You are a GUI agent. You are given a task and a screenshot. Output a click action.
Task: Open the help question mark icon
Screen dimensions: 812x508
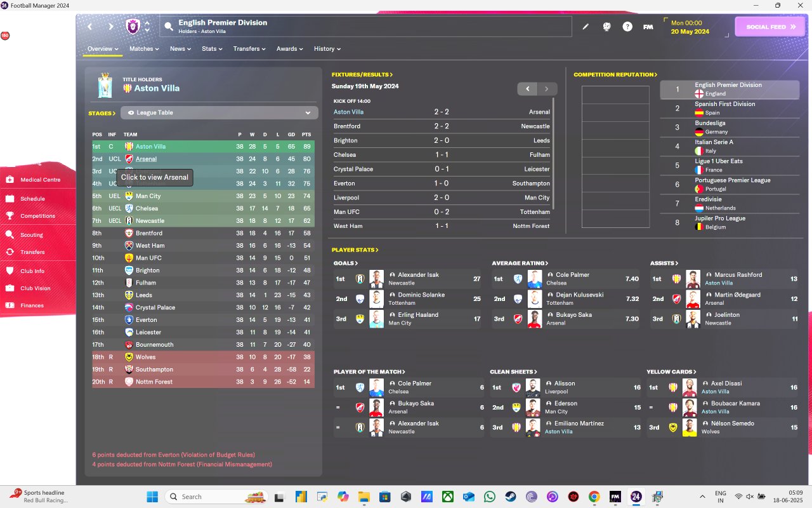pos(627,27)
